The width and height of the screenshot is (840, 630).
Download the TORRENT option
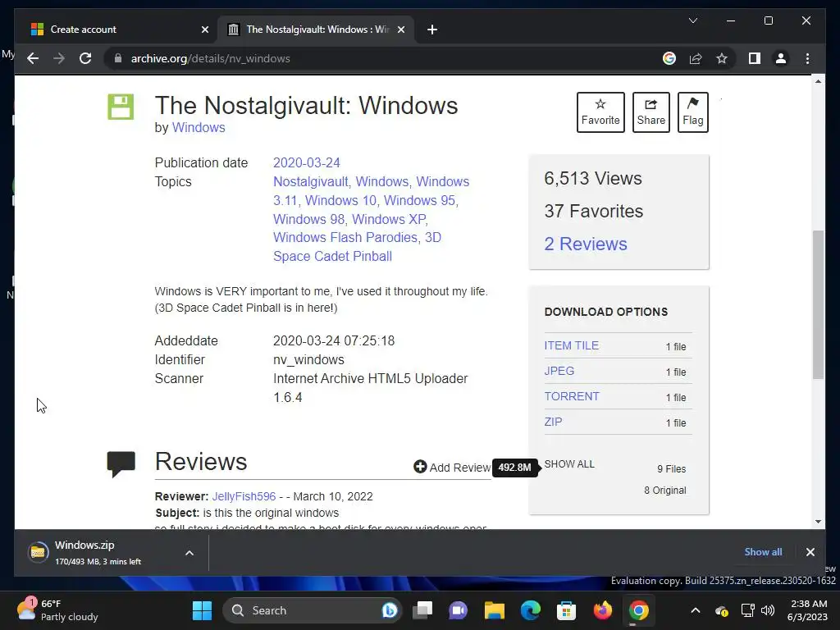572,396
